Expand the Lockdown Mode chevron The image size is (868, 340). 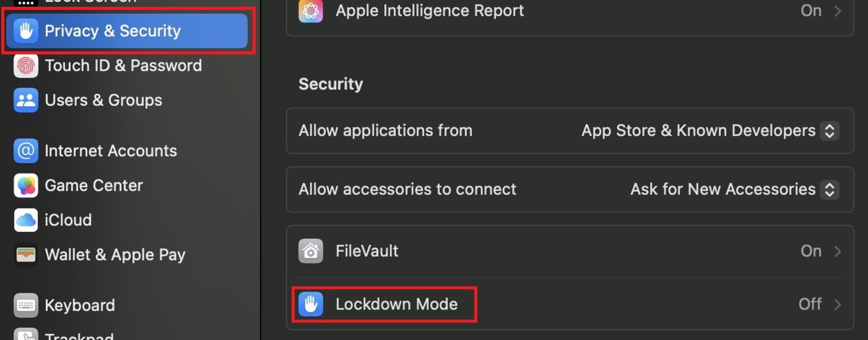[837, 304]
